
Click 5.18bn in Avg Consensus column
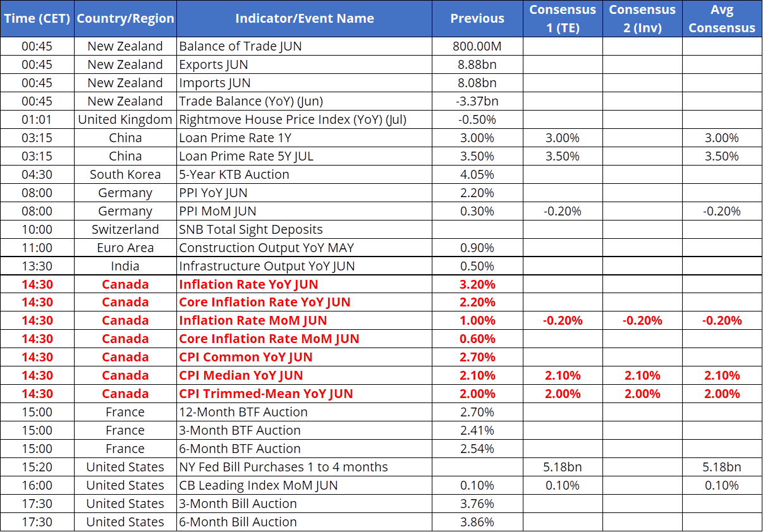click(x=722, y=467)
